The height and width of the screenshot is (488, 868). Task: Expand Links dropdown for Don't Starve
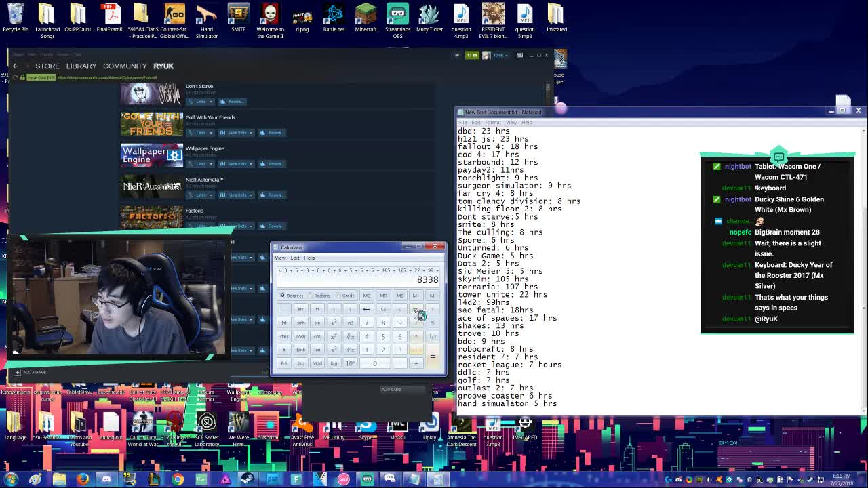tap(201, 102)
